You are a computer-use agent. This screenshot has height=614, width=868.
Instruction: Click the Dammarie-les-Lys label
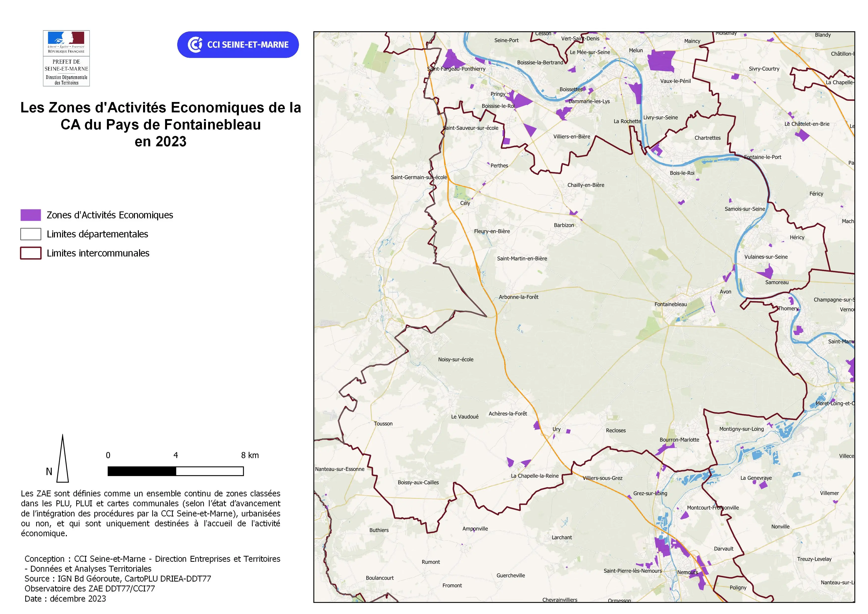[589, 101]
